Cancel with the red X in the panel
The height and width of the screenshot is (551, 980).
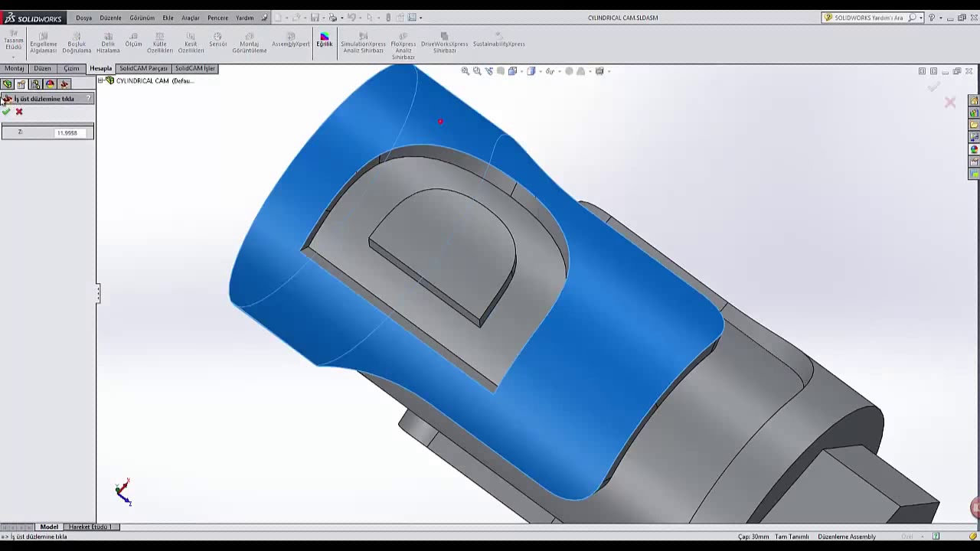coord(19,112)
